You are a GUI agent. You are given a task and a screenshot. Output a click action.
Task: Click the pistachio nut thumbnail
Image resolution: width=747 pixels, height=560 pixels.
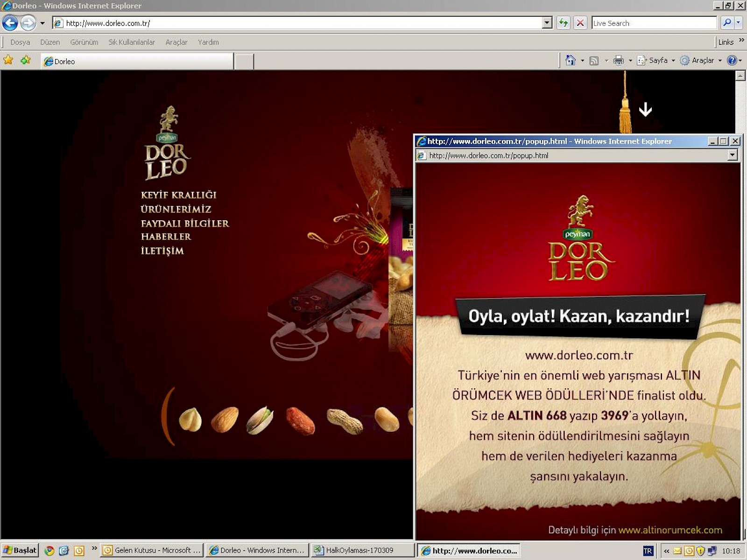pos(260,420)
